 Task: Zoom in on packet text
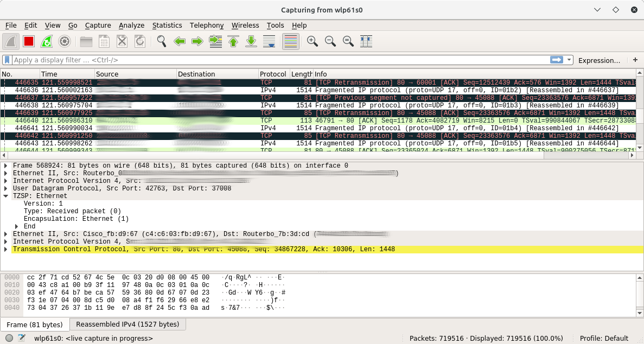pos(312,41)
